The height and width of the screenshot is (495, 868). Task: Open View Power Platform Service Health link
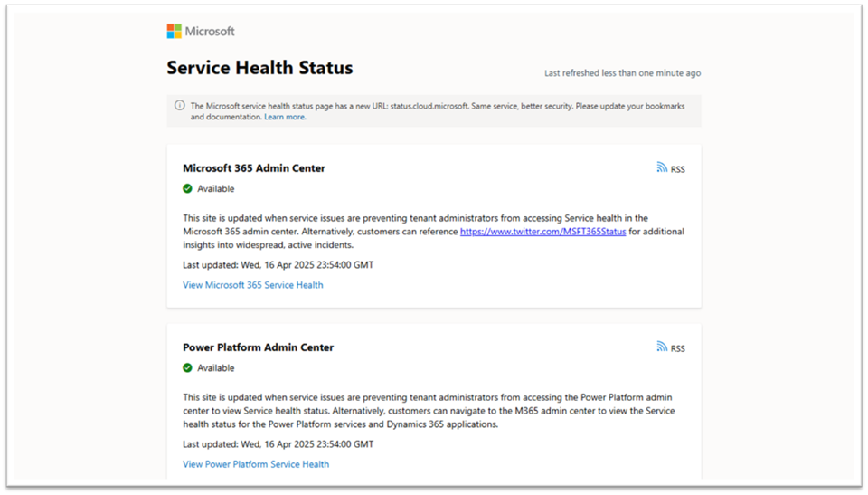click(256, 464)
